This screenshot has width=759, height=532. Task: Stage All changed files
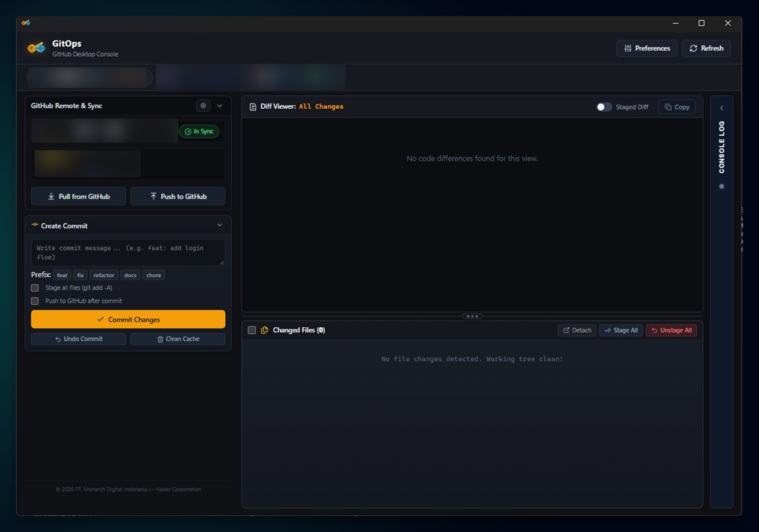pos(621,330)
